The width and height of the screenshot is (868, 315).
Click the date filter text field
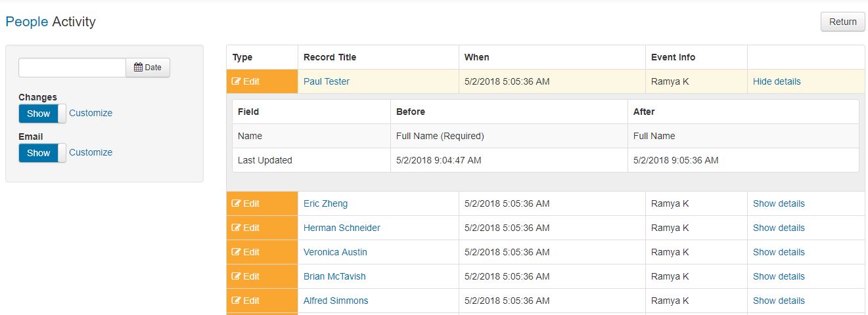pos(72,68)
